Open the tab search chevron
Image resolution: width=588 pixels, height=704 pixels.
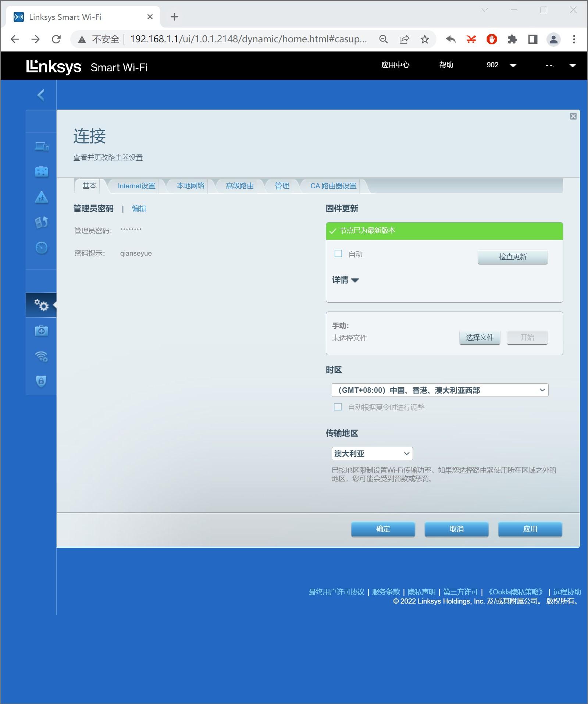(485, 10)
